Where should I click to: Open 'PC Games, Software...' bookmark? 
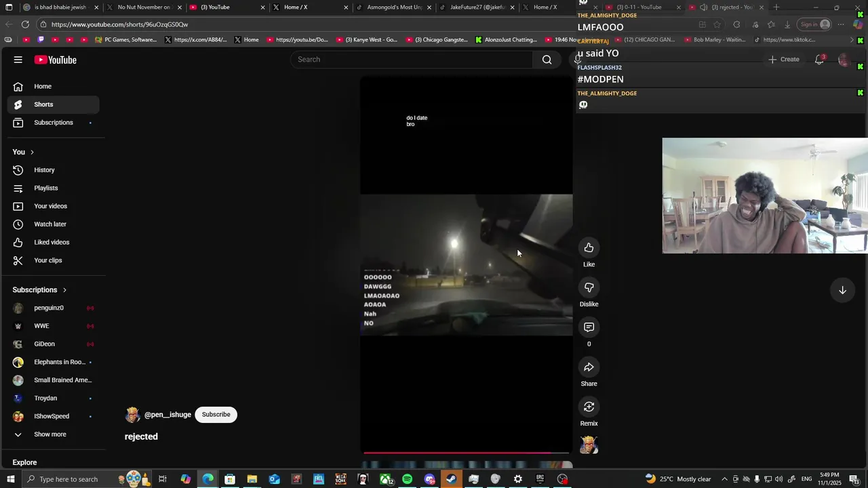click(125, 40)
